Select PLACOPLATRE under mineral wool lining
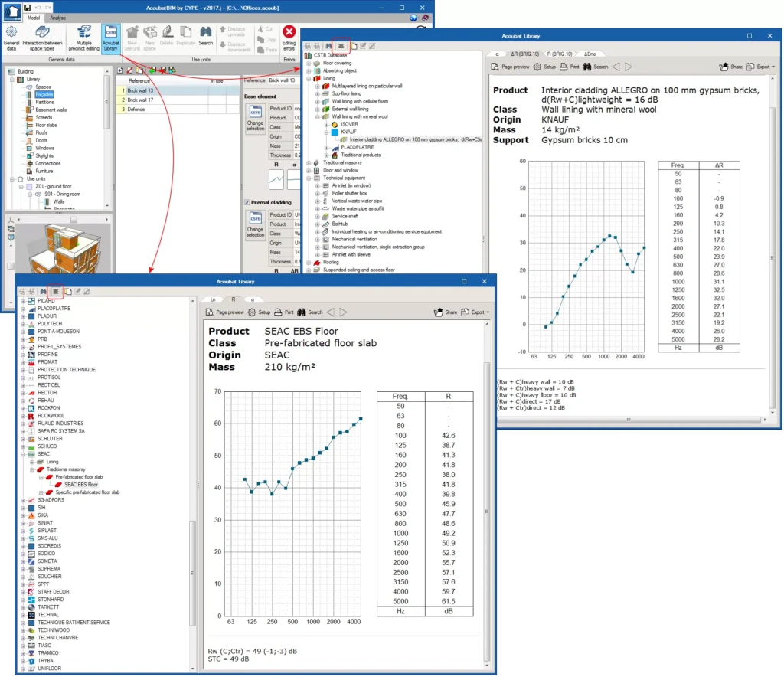The height and width of the screenshot is (677, 784). 357,148
